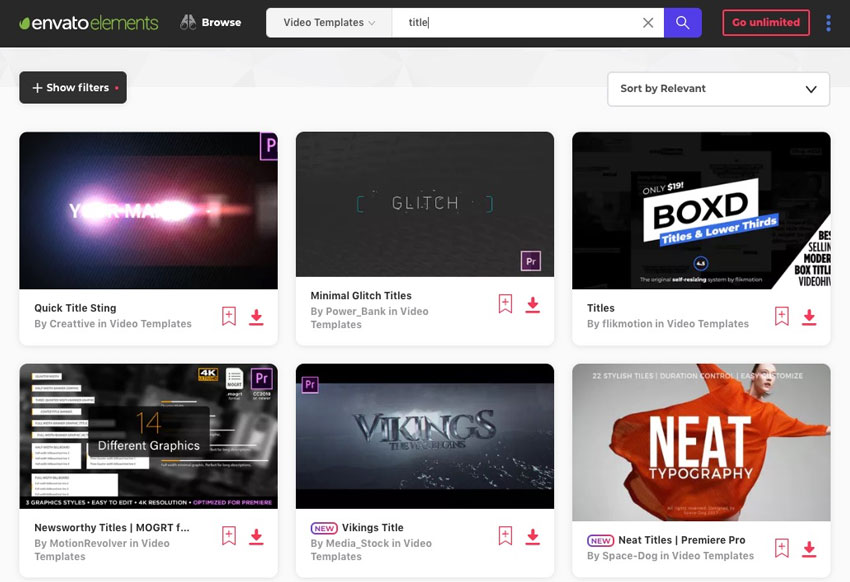The height and width of the screenshot is (582, 850).
Task: Bookmark the Titles item by flikmotion
Action: tap(782, 317)
